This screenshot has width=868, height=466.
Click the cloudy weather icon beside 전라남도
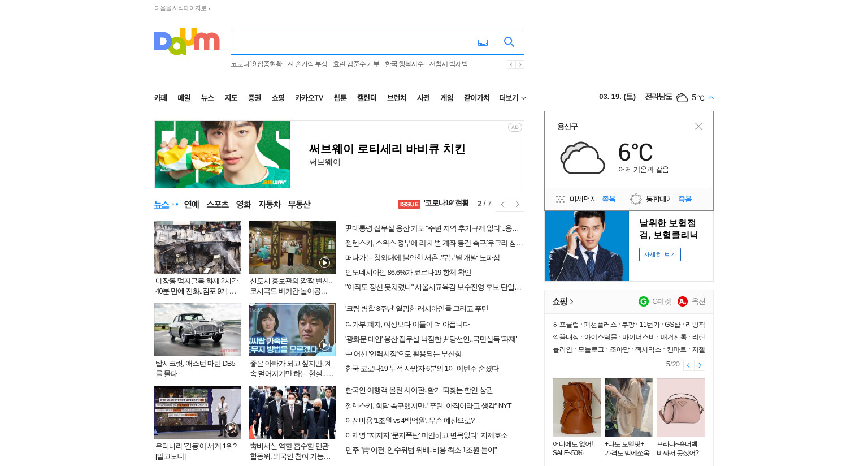tap(682, 98)
